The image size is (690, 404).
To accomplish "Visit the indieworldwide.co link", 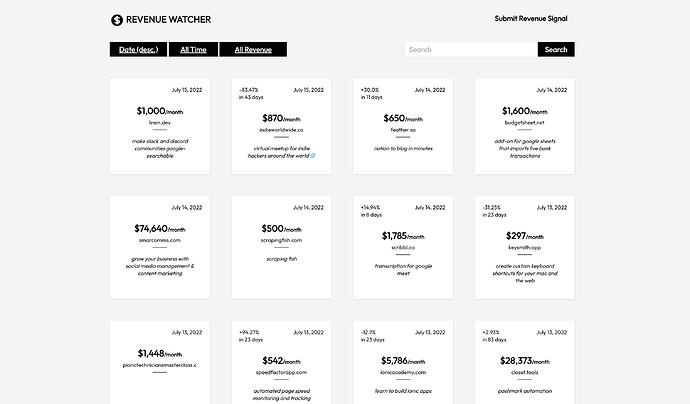I will pyautogui.click(x=281, y=129).
